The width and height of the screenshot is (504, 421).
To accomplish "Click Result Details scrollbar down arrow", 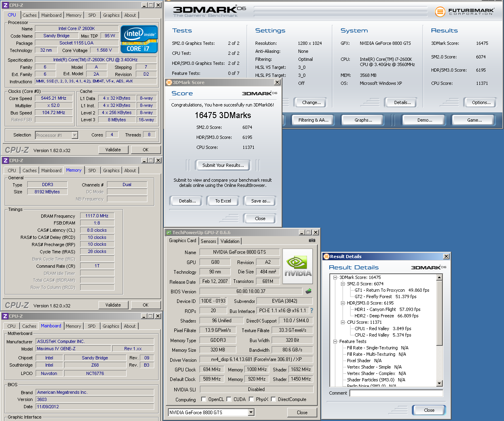I will [439, 383].
